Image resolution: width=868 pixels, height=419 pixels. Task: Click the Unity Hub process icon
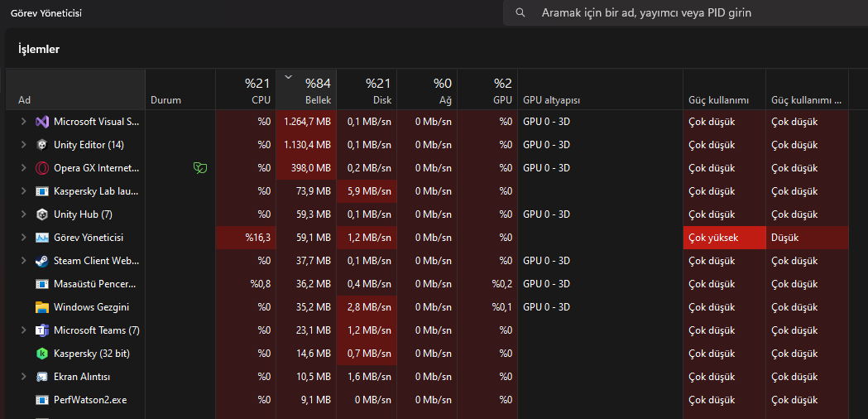[x=42, y=214]
